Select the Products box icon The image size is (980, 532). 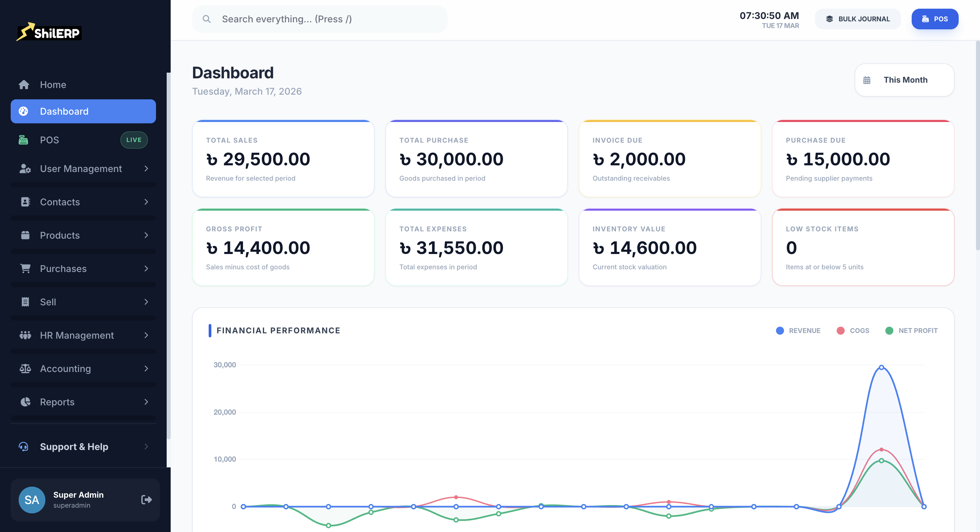(24, 235)
